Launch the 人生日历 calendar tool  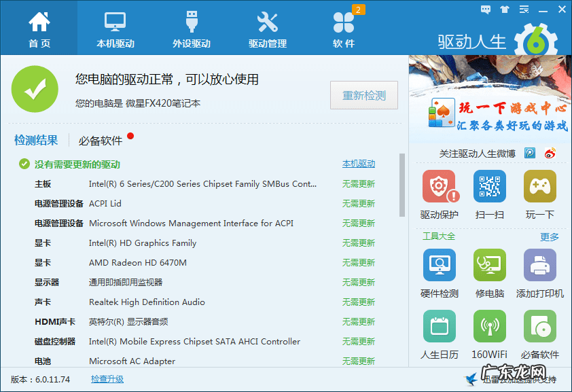(x=440, y=326)
